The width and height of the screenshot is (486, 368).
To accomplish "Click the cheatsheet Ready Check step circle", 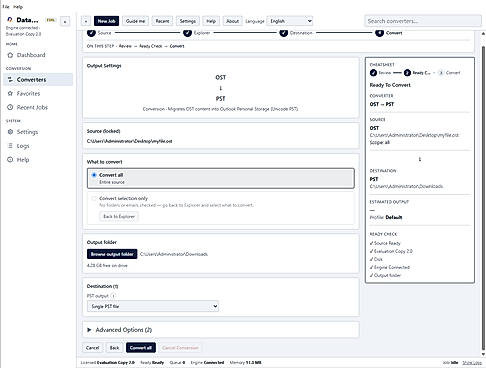I will (x=407, y=73).
